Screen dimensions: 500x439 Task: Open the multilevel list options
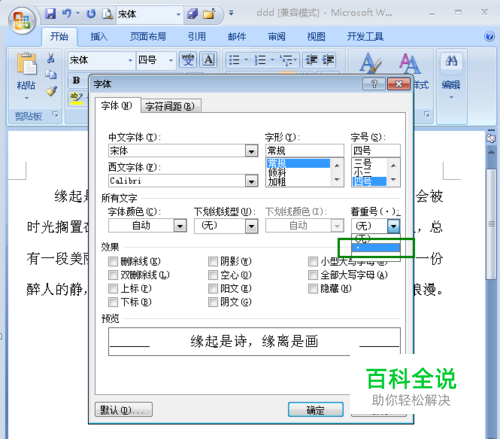point(289,60)
